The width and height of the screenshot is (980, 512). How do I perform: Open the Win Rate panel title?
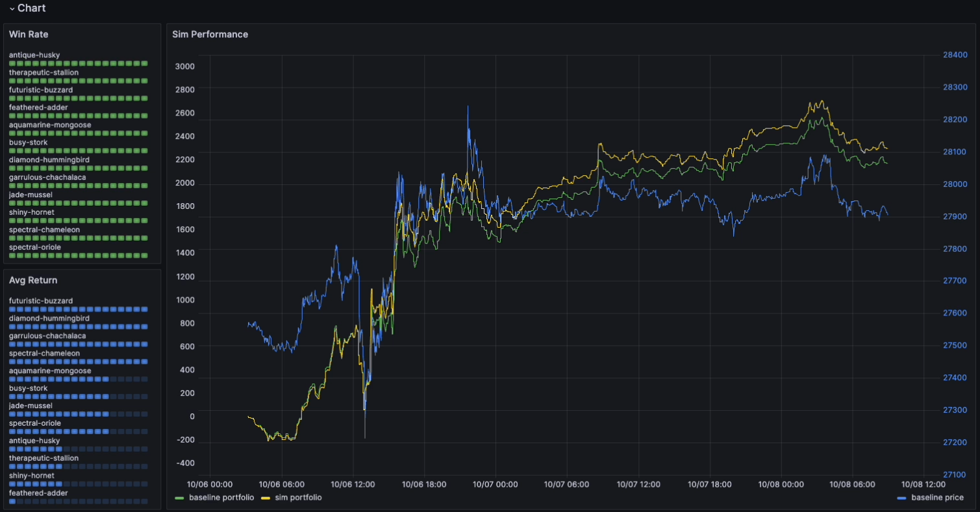click(x=29, y=34)
